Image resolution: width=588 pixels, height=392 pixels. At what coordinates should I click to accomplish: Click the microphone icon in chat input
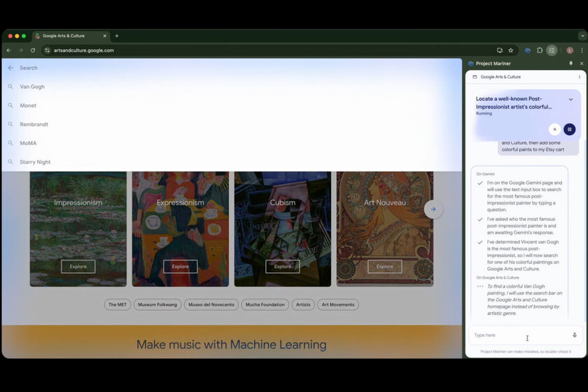(x=575, y=335)
